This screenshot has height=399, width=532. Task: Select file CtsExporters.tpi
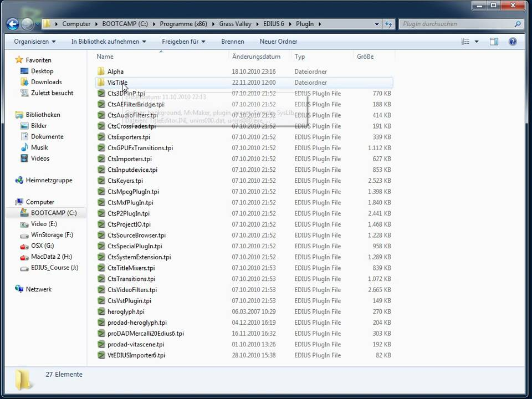[x=129, y=137]
